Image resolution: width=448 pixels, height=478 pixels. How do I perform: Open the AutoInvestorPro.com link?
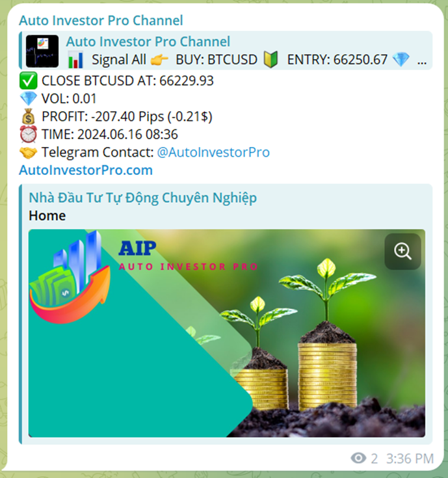click(86, 170)
